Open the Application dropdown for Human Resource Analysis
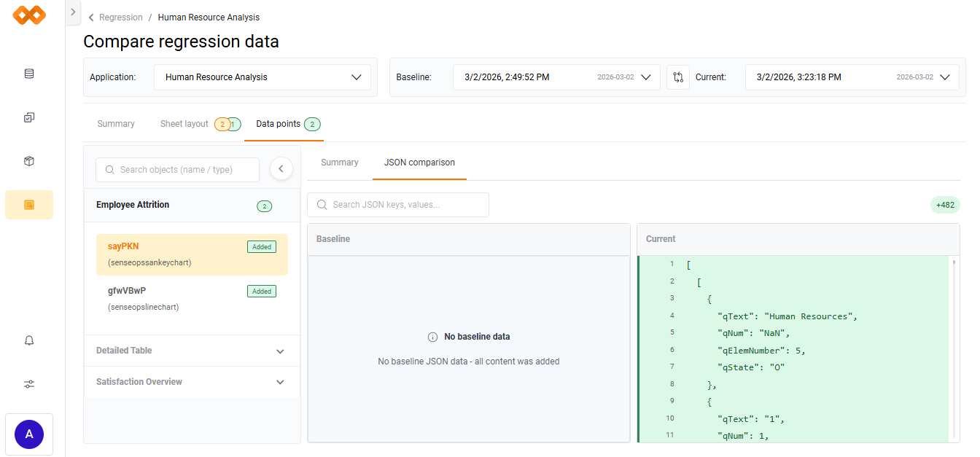 pos(262,77)
